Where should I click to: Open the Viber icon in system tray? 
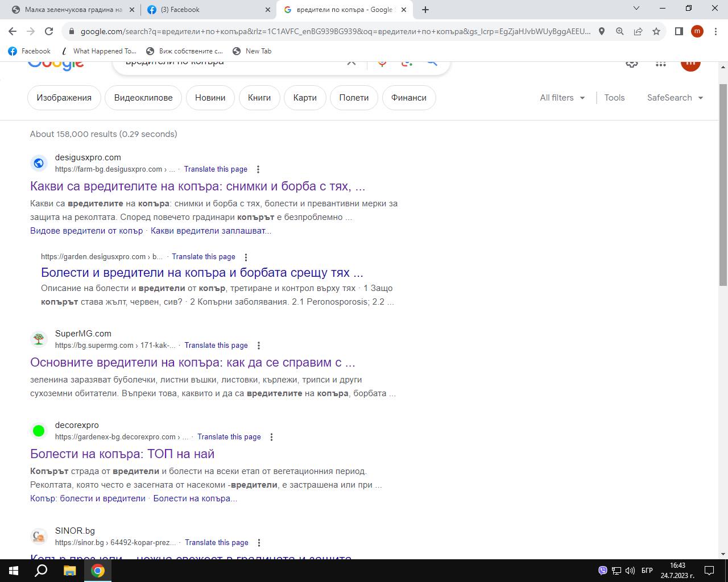coord(602,570)
